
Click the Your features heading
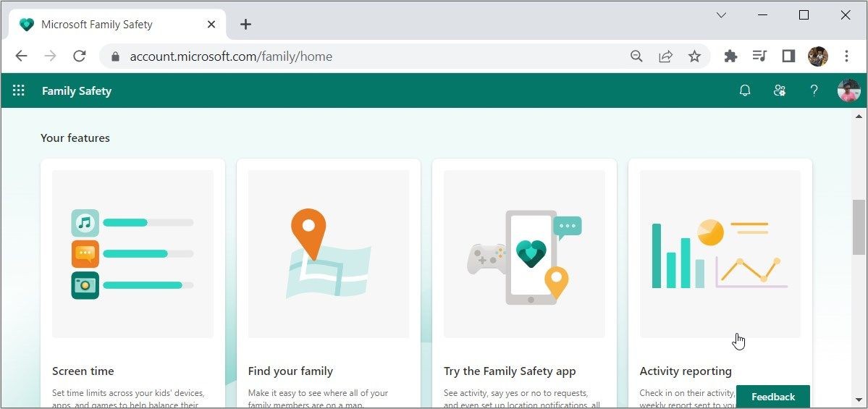point(75,138)
